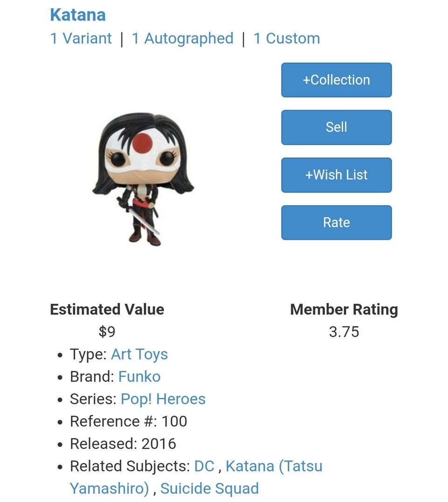This screenshot has width=448, height=502.
Task: Follow the Art Toys type link
Action: click(139, 354)
